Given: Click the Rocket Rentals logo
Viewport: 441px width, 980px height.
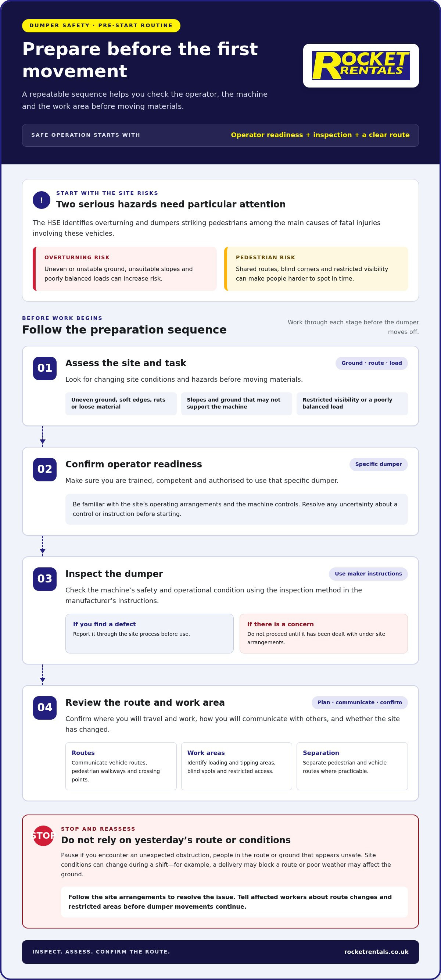Looking at the screenshot, I should pyautogui.click(x=361, y=65).
